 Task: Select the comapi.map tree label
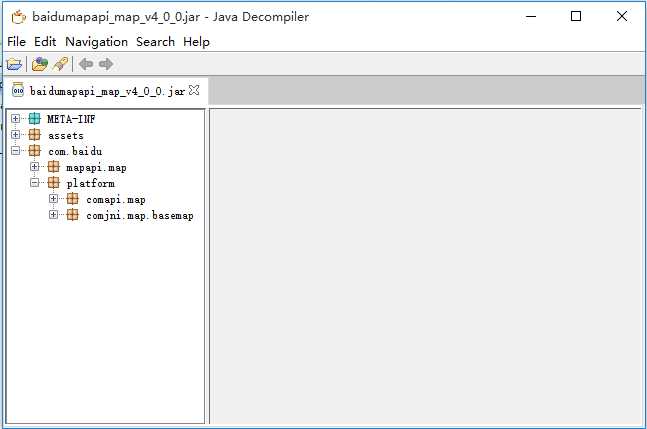click(116, 200)
